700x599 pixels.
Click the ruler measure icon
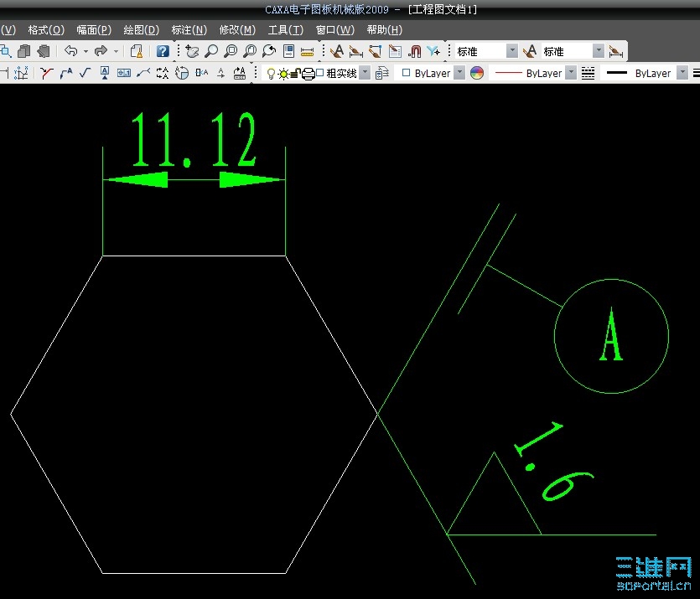point(307,52)
